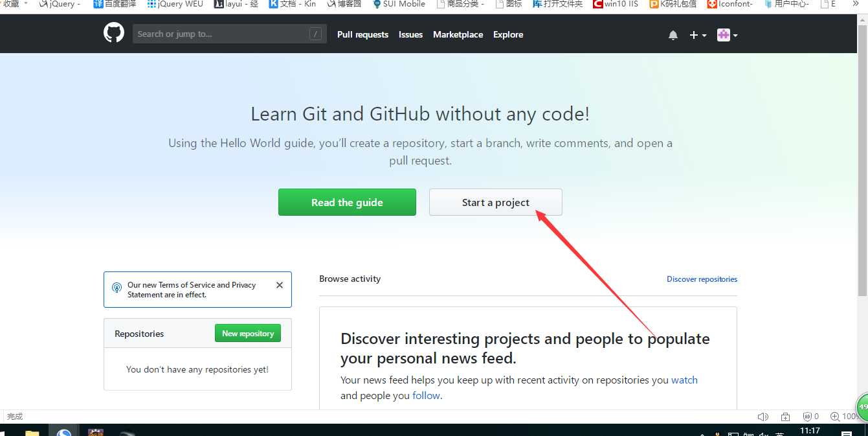Click the GitHub octocat logo
Viewport: 868px width, 436px height.
tap(114, 33)
